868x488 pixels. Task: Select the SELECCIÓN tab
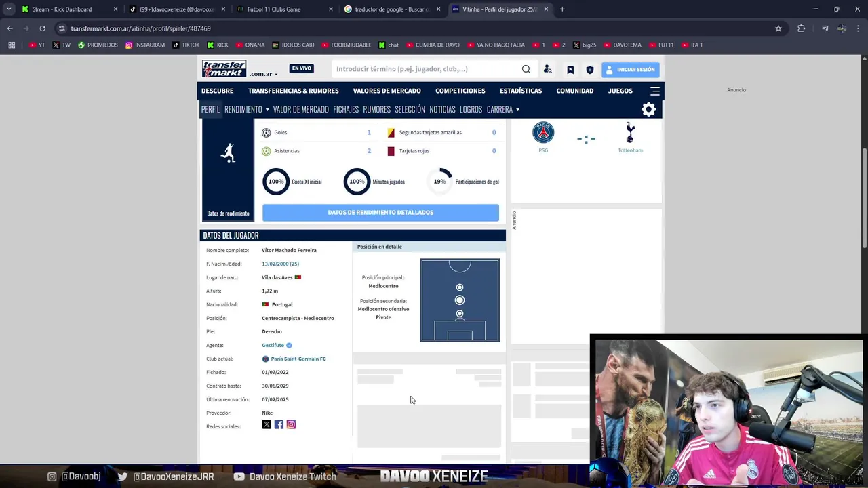410,110
